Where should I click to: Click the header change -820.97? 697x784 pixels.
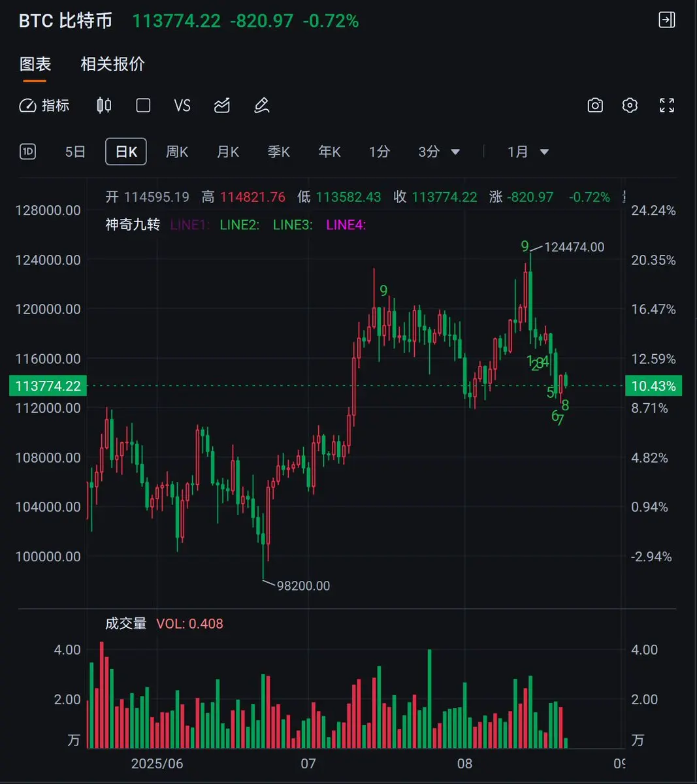click(x=261, y=21)
